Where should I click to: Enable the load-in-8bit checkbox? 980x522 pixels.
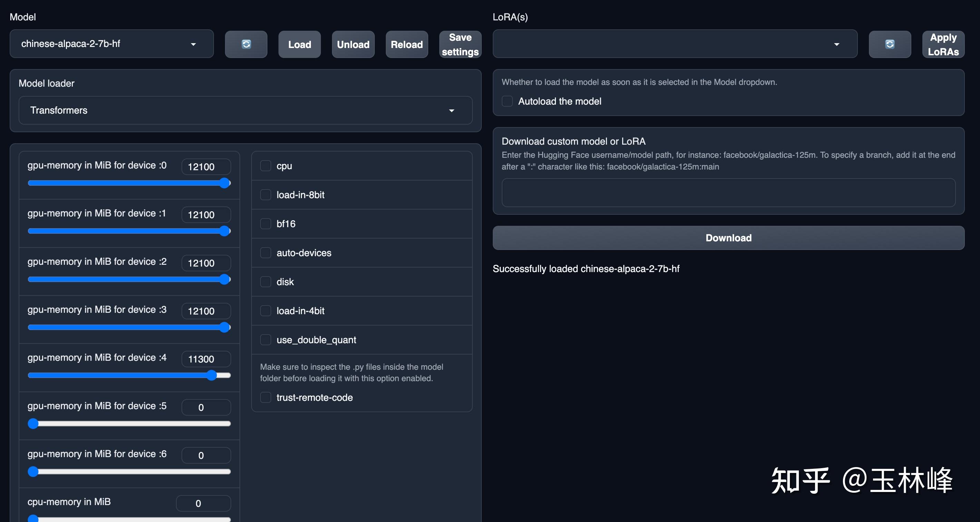pyautogui.click(x=266, y=195)
